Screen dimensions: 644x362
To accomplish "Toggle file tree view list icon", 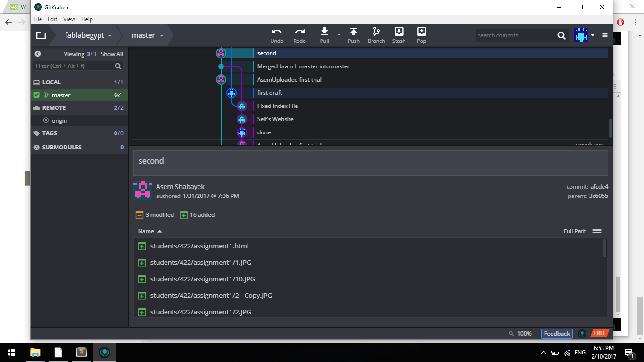I will pos(597,231).
